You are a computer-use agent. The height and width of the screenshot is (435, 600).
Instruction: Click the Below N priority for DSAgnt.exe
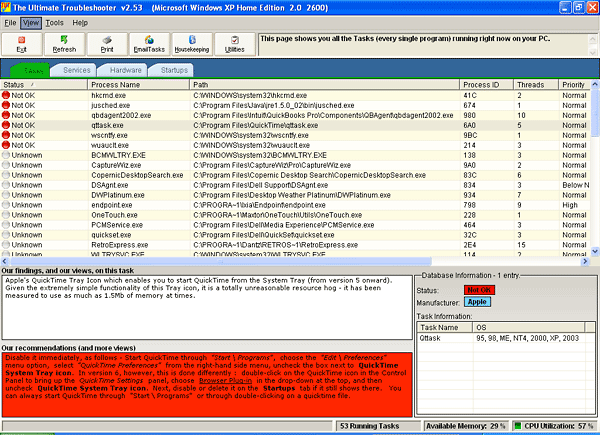pos(576,185)
